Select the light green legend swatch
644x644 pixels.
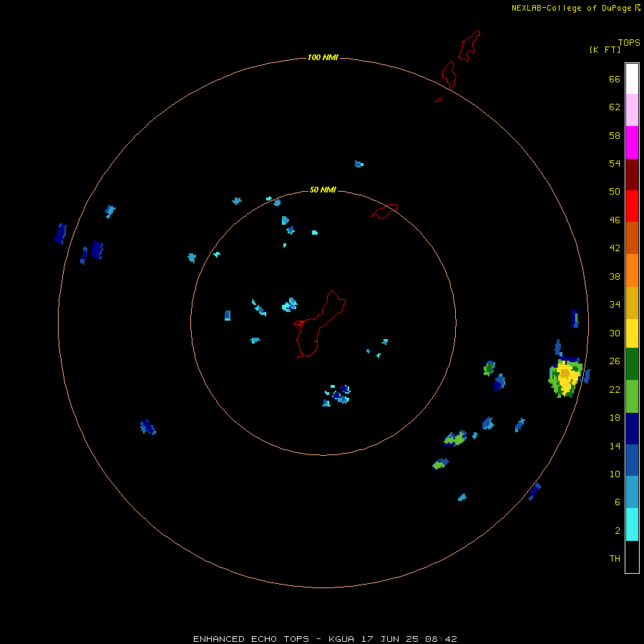(632, 396)
